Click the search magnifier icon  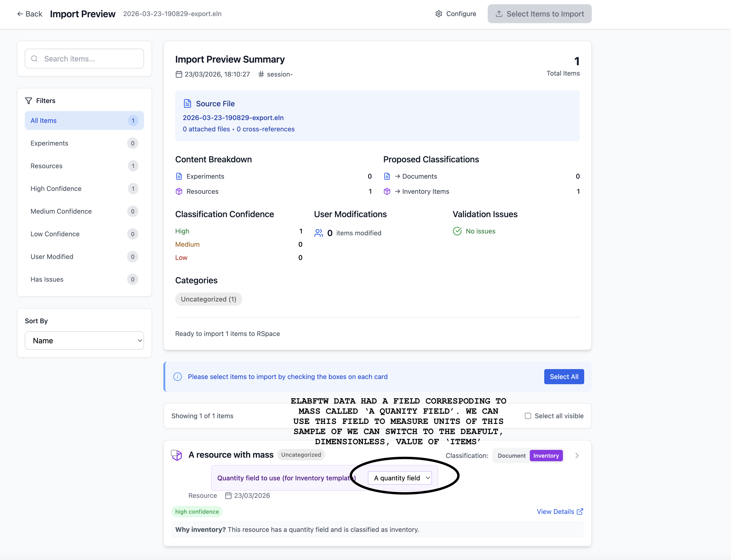coord(34,59)
